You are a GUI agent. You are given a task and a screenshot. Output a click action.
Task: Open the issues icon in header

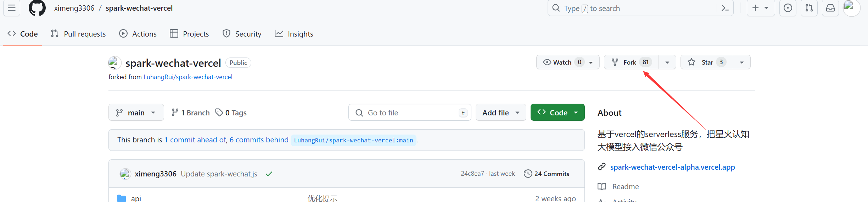788,8
